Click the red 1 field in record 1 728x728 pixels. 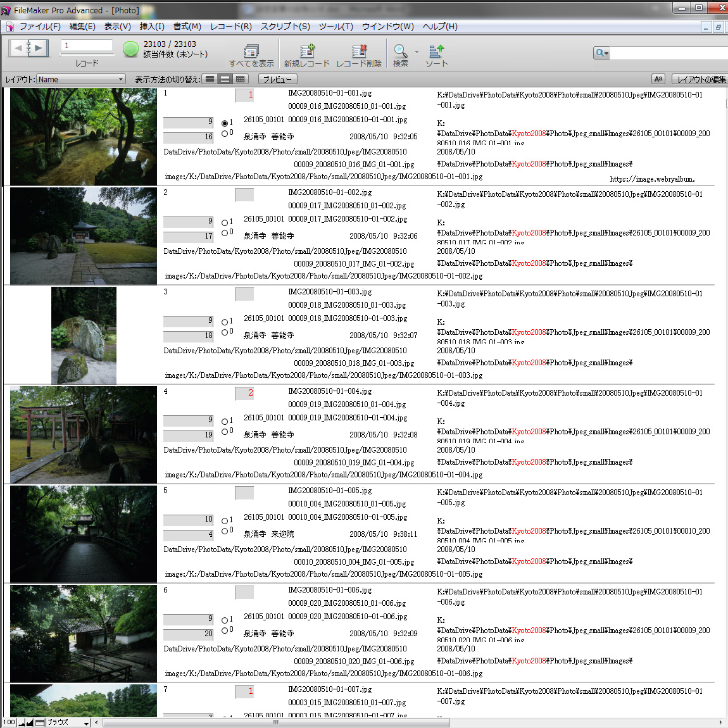(x=244, y=95)
